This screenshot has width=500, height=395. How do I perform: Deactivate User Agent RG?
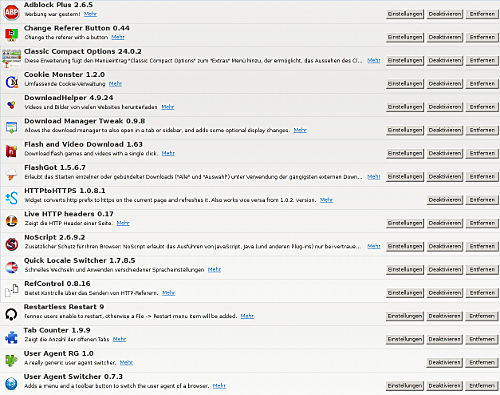pos(444,363)
